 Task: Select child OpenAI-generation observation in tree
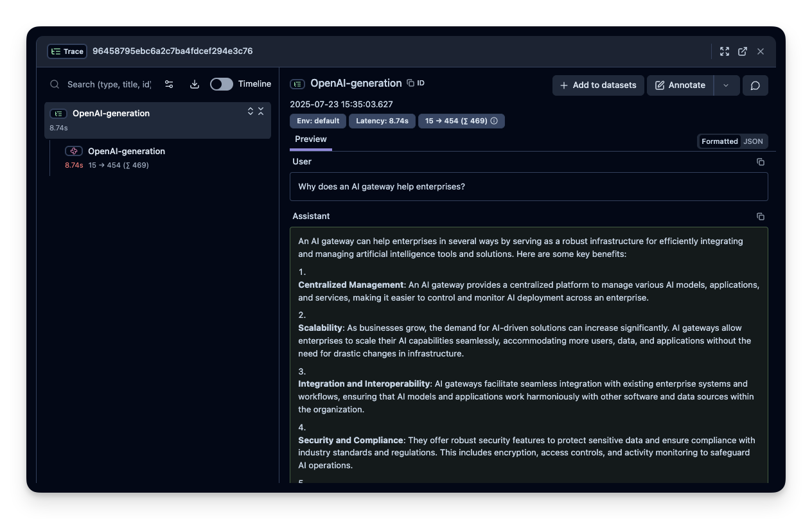(x=127, y=152)
